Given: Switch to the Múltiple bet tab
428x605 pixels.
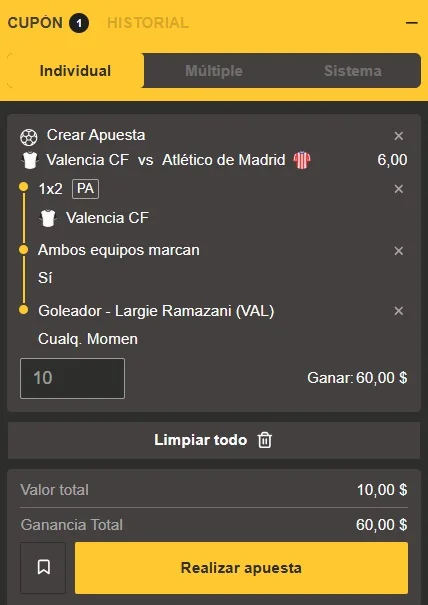Looking at the screenshot, I should click(x=214, y=71).
